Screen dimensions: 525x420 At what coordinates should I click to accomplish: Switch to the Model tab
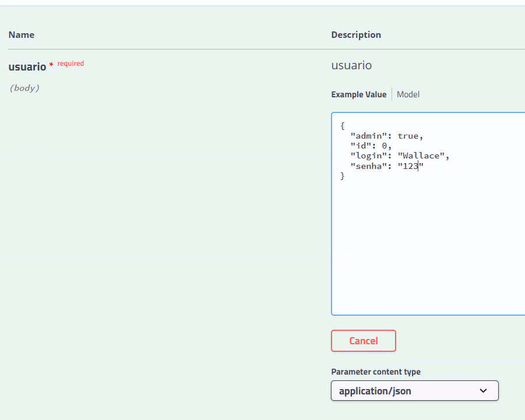click(407, 94)
